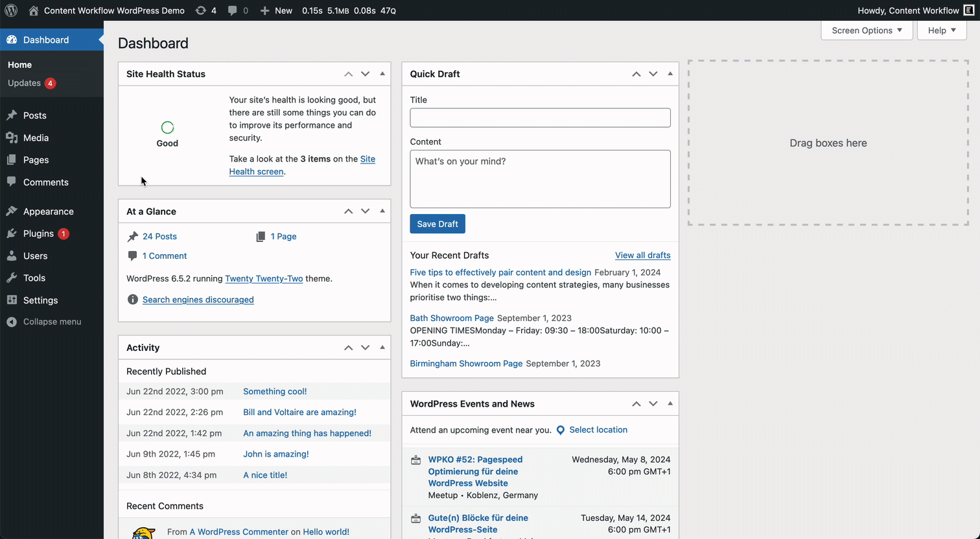Click the Quick Draft Content textarea

click(541, 179)
